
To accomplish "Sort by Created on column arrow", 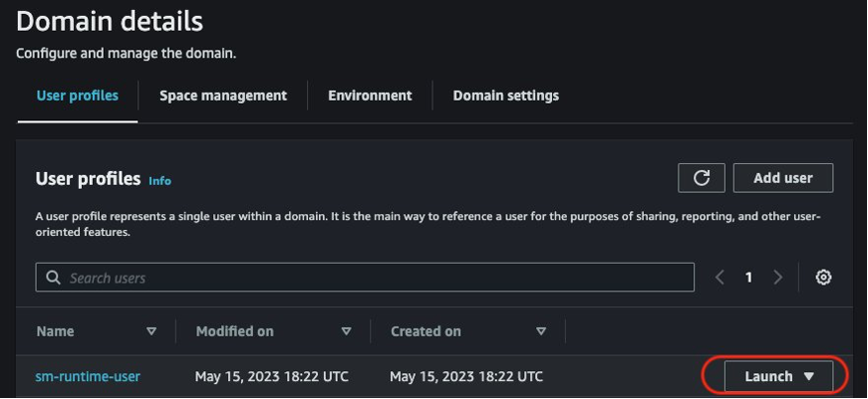I will pos(541,332).
